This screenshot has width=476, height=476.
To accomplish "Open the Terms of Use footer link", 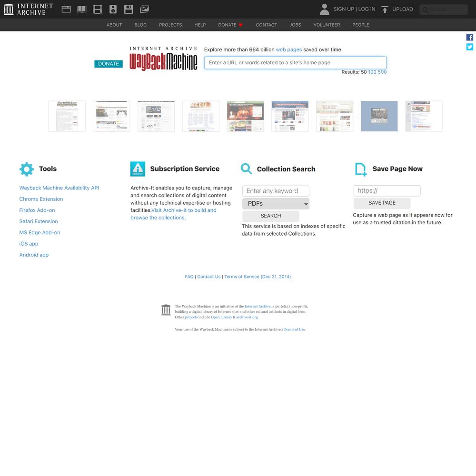I will tap(295, 329).
